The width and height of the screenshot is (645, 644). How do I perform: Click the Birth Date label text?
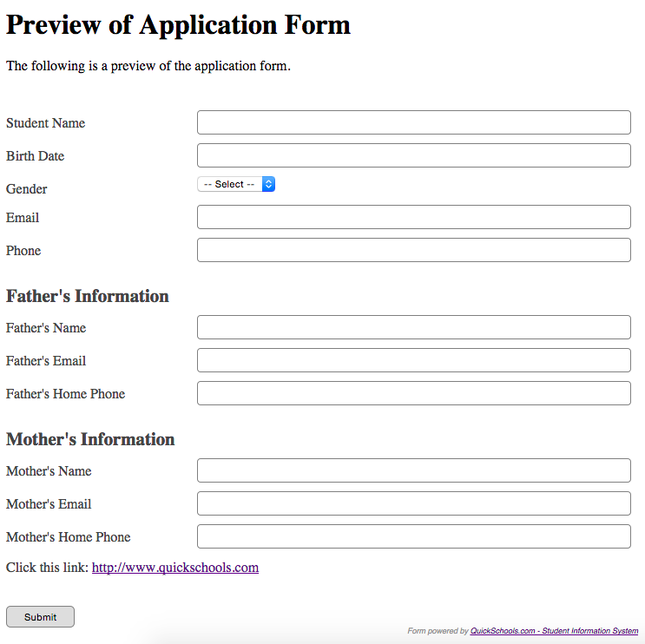[35, 156]
